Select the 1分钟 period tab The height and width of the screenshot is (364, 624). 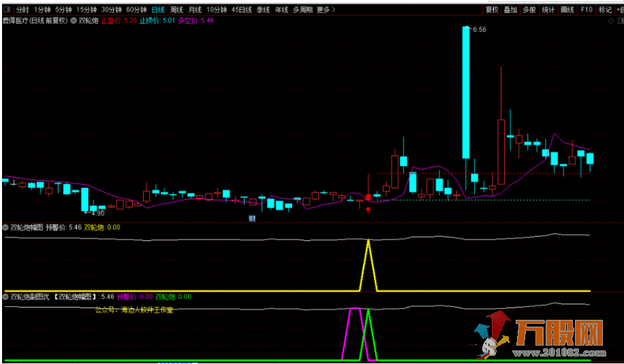(x=42, y=10)
